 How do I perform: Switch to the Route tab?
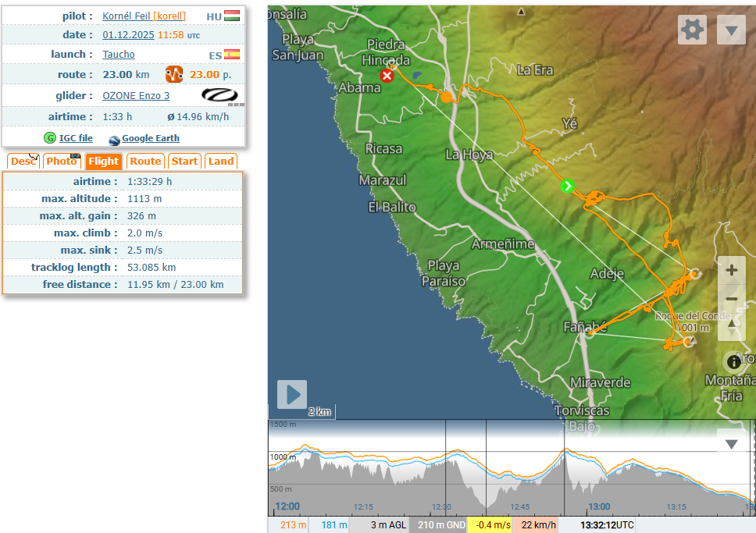tap(144, 162)
